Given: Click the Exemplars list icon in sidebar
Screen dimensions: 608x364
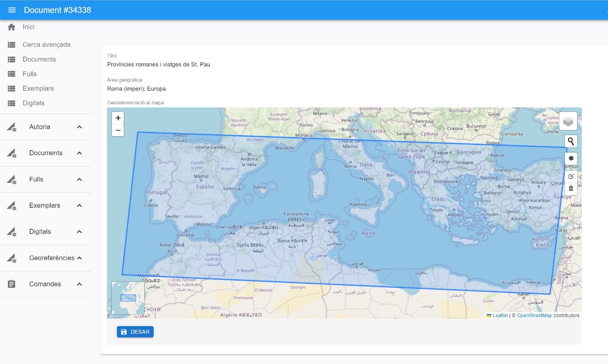Looking at the screenshot, I should [x=12, y=88].
